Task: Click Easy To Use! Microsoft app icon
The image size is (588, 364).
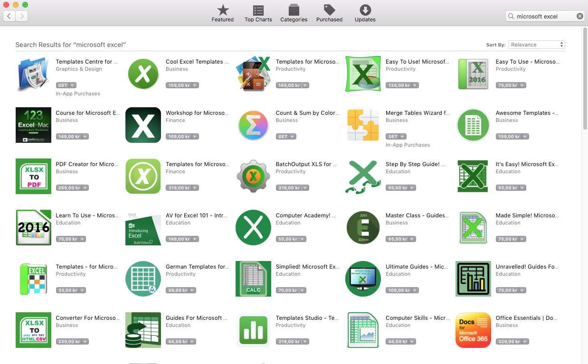Action: [363, 74]
